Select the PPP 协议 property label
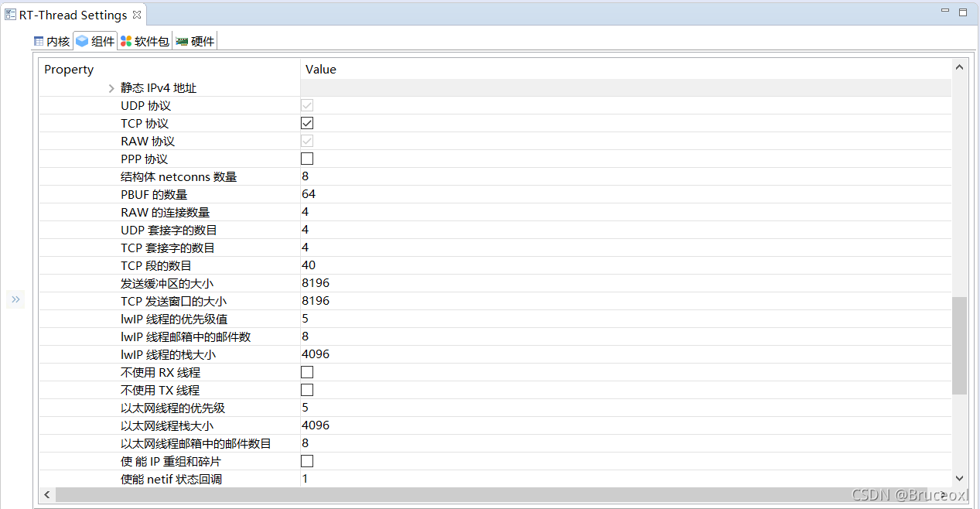This screenshot has height=509, width=980. point(145,159)
